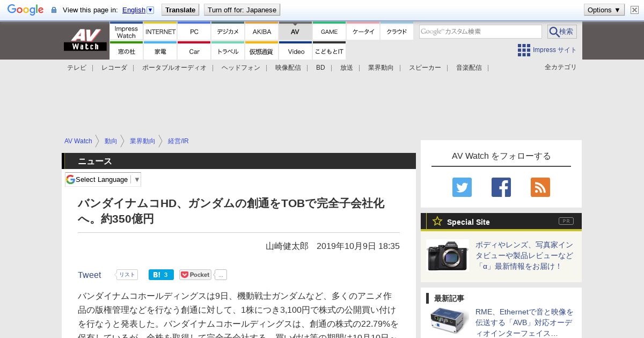Screen dimensions: 644x338
Task: Click the Translate button
Action: pos(180,10)
